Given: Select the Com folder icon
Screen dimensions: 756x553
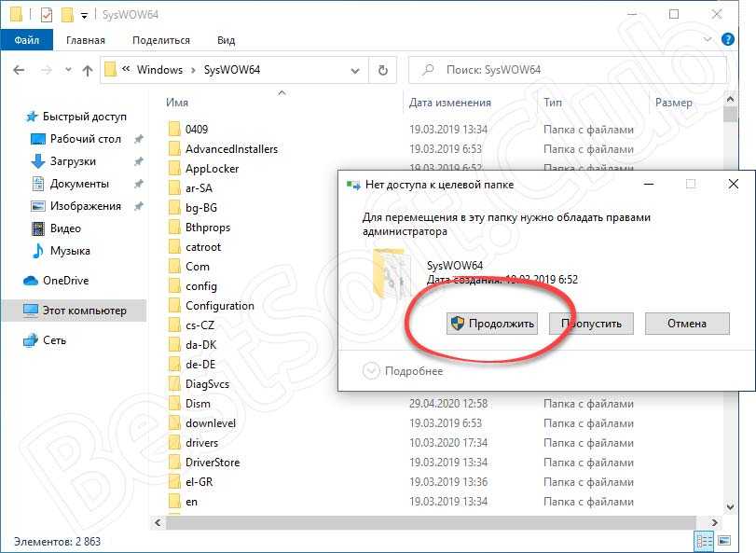Looking at the screenshot, I should click(174, 267).
